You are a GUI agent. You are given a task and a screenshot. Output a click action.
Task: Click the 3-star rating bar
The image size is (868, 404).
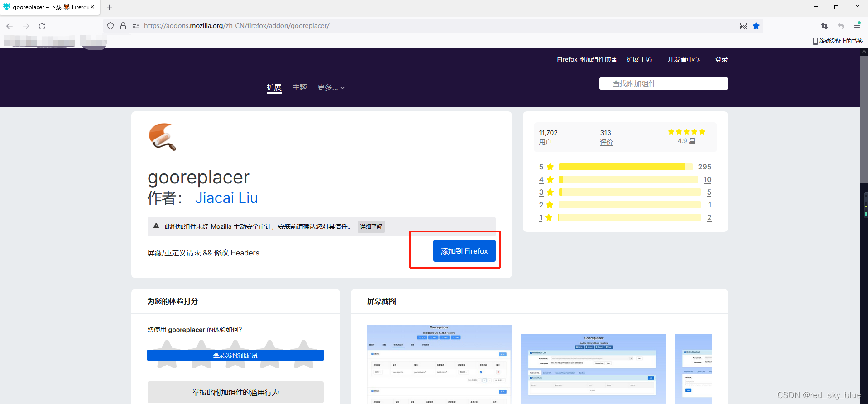(630, 192)
